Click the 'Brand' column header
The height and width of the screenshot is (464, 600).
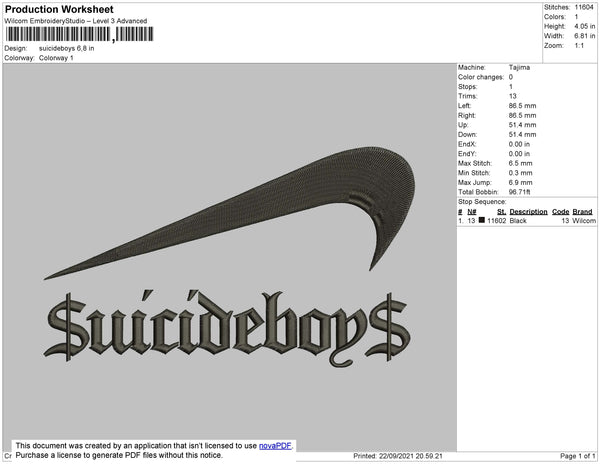point(582,212)
